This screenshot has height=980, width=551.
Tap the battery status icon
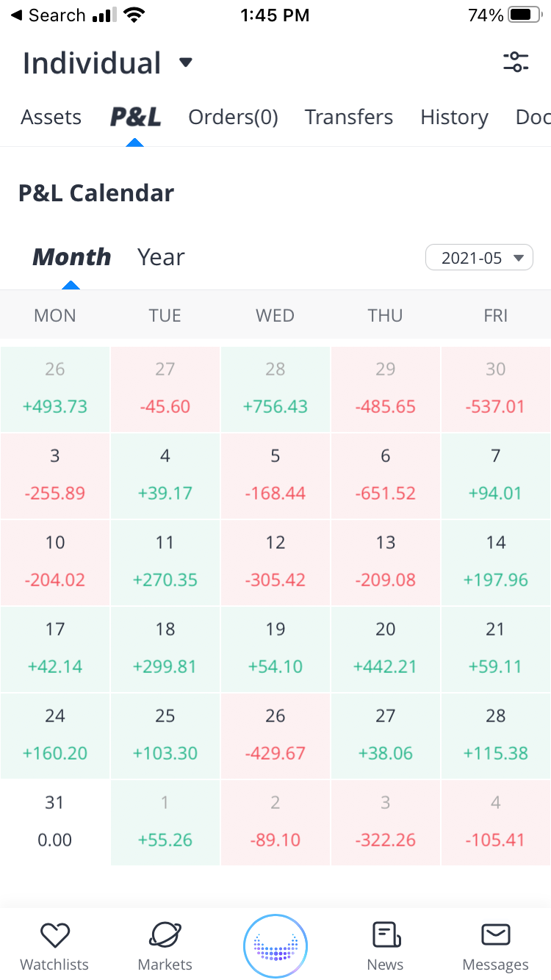(525, 15)
